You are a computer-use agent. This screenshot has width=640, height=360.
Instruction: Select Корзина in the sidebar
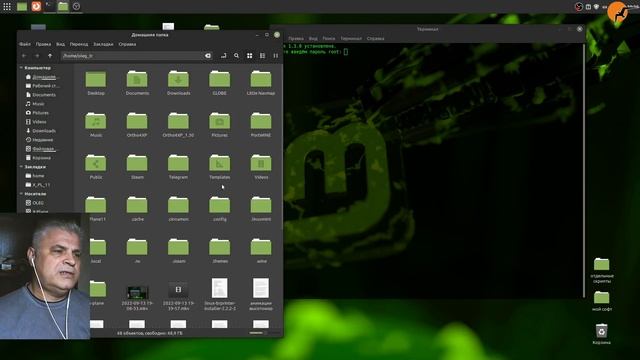click(41, 158)
